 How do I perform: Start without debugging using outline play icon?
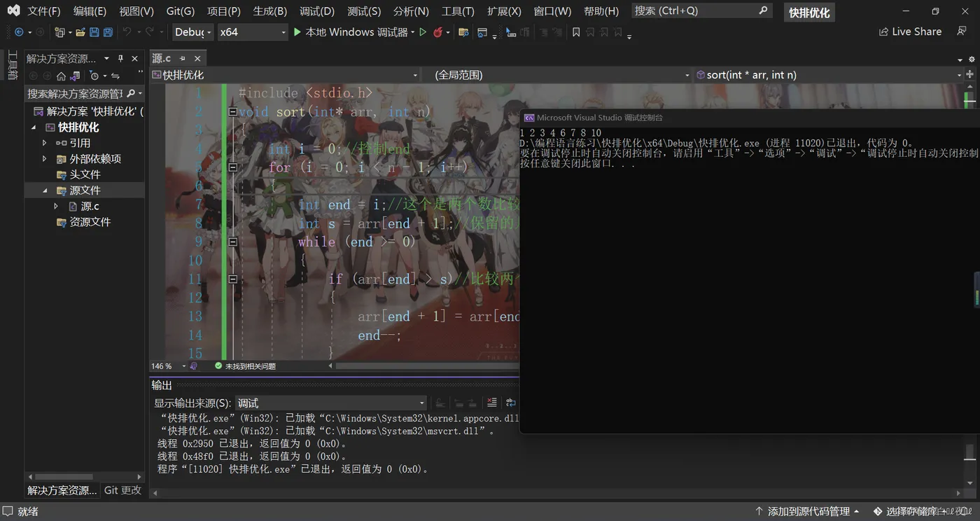(423, 32)
